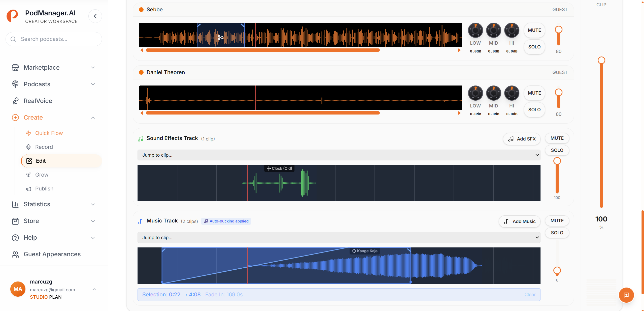Screen dimensions: 644x311
Task: Solo the Sebbe track
Action: [534, 47]
